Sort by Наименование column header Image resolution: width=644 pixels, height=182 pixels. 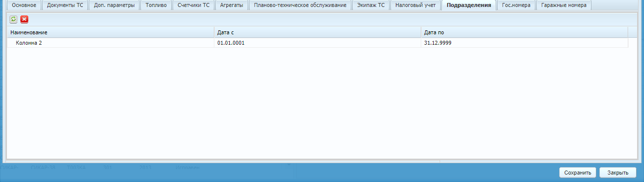point(110,32)
